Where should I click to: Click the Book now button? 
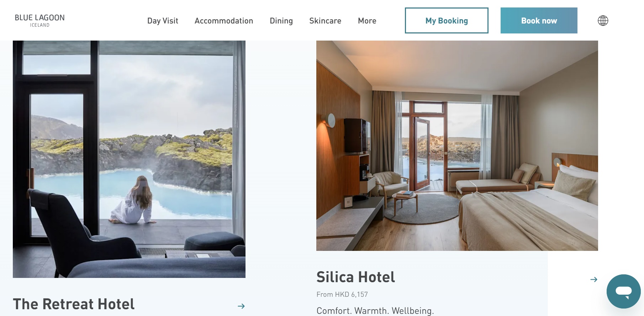tap(539, 21)
